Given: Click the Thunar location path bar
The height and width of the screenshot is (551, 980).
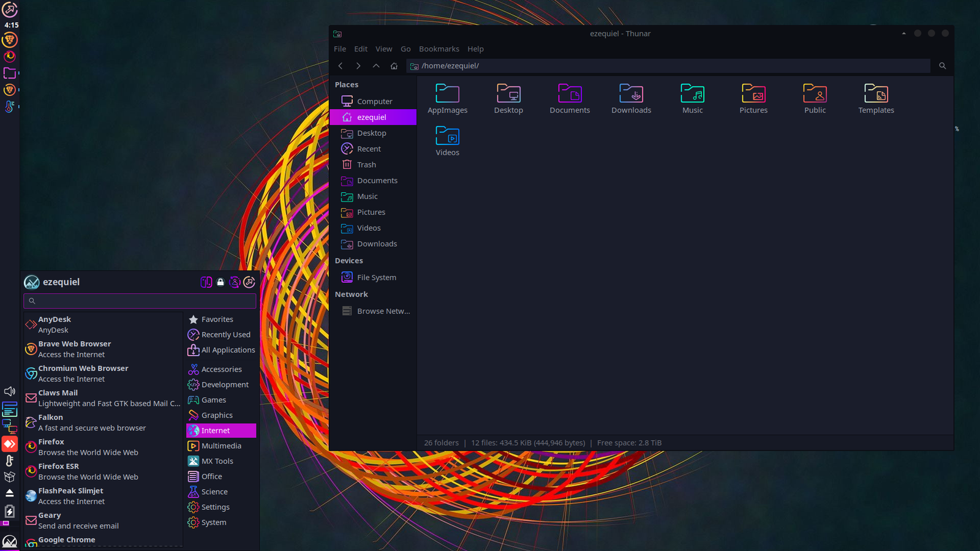Looking at the screenshot, I should (668, 66).
